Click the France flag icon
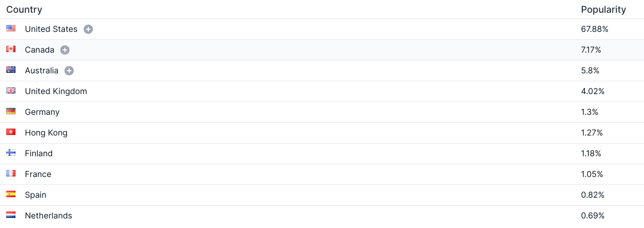644x228 pixels. coord(11,174)
